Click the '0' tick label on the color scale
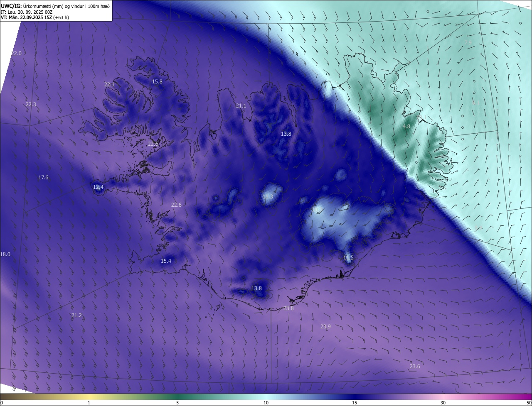 coord(1,403)
